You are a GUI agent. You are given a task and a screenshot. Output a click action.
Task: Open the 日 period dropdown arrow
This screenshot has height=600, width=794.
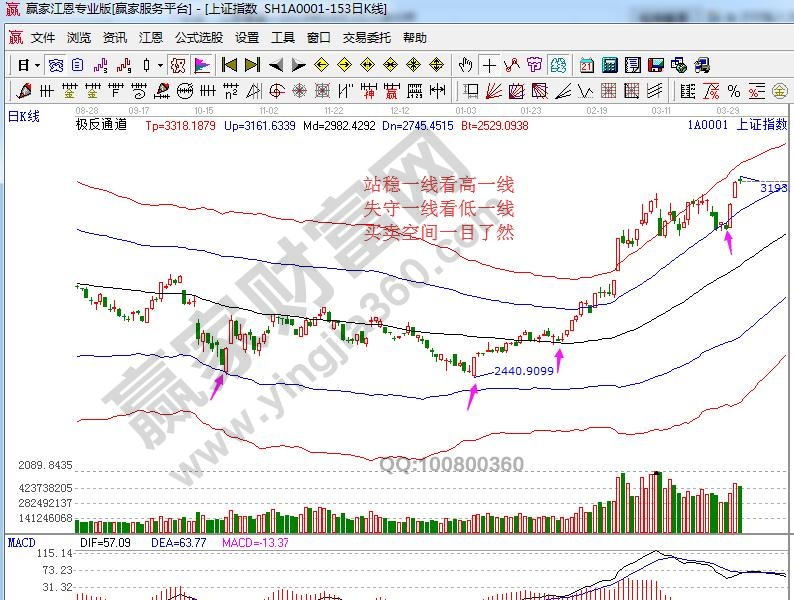[x=38, y=65]
